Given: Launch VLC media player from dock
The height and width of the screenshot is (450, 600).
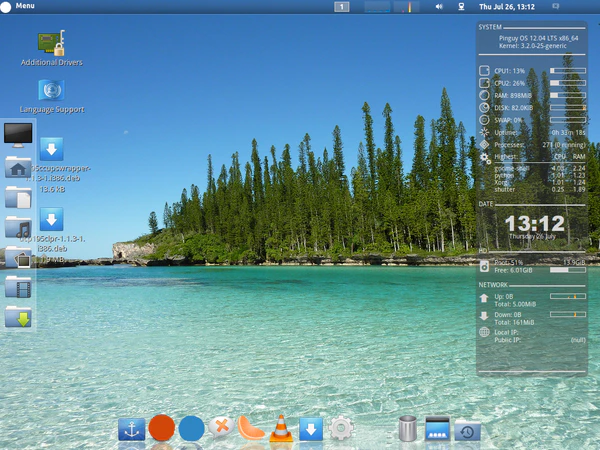Looking at the screenshot, I should pos(281,428).
